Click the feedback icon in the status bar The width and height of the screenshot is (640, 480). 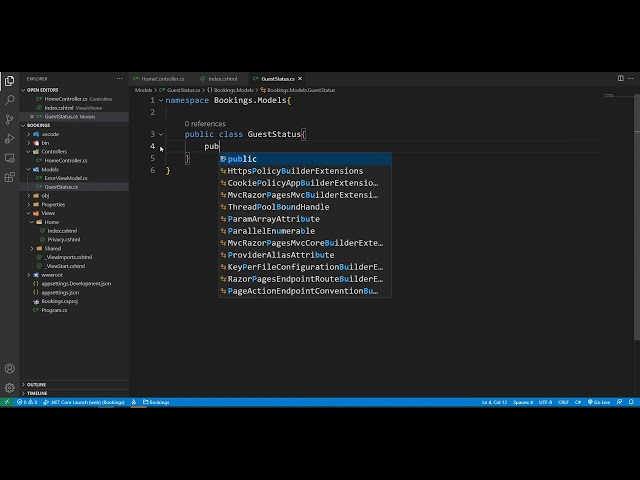tap(619, 402)
